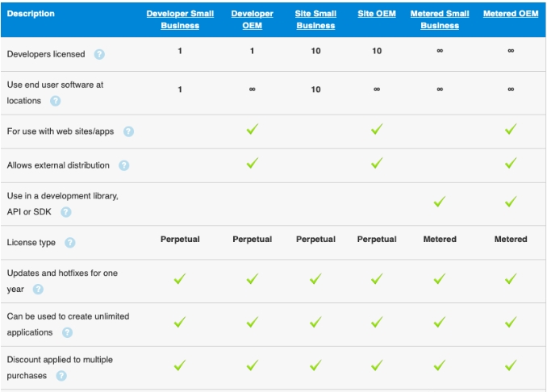This screenshot has height=392, width=547.
Task: Show help for Updates and hotfixes row
Action: pos(38,290)
